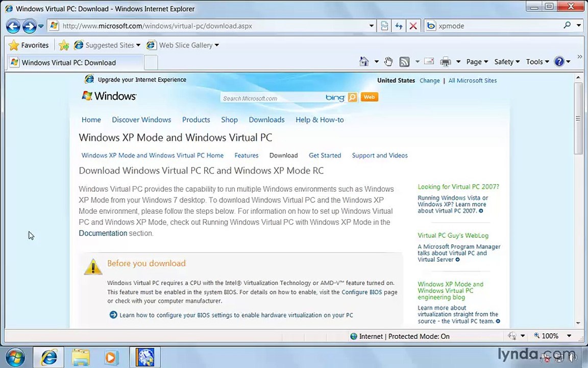Open the Safety menu

click(x=507, y=62)
